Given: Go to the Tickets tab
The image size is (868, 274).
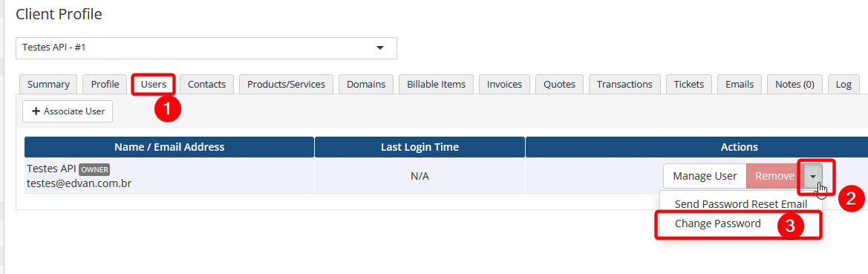Looking at the screenshot, I should click(x=688, y=84).
